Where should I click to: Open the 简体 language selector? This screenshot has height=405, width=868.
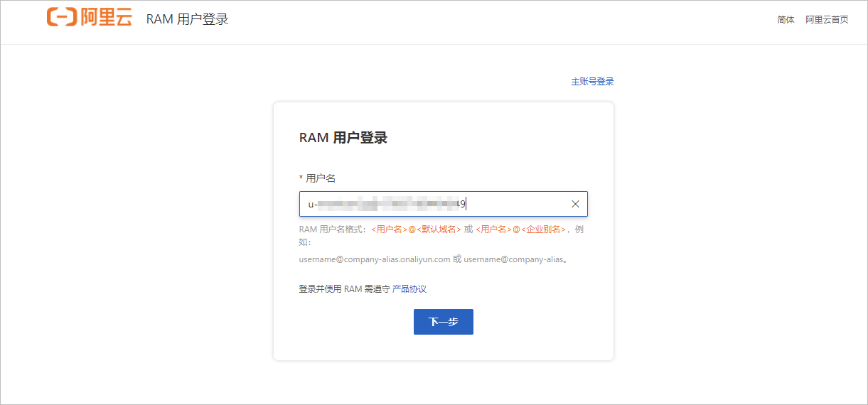tap(786, 20)
